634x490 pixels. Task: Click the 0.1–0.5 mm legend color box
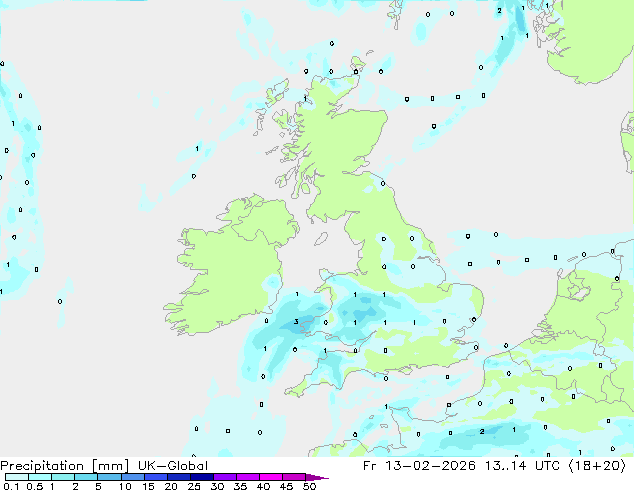pyautogui.click(x=17, y=477)
